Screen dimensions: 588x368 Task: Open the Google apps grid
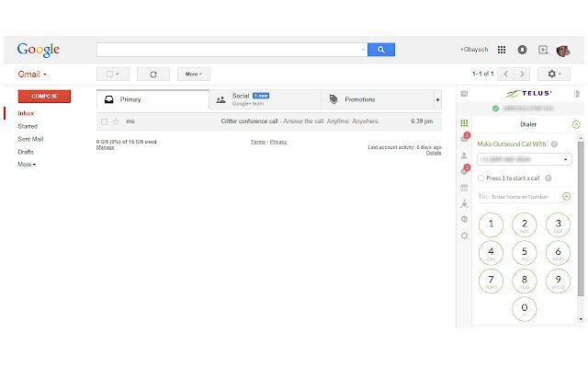point(502,50)
